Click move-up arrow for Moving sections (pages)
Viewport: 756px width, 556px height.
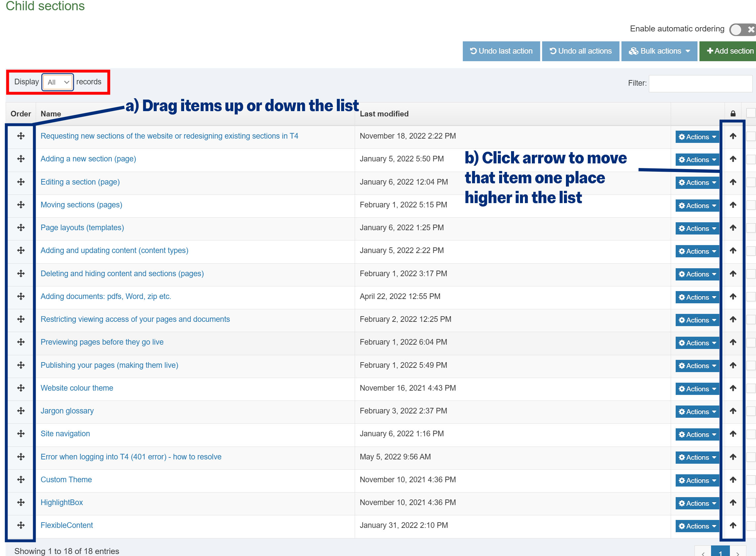(733, 205)
